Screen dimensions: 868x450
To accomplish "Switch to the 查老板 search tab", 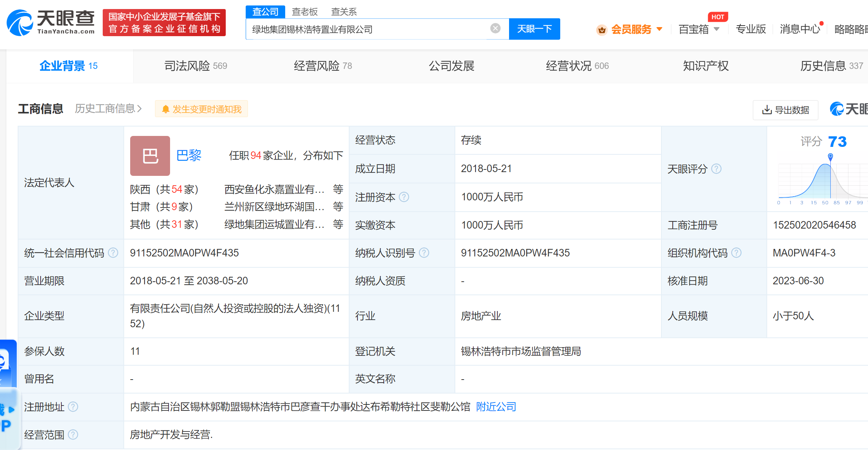I will (305, 12).
